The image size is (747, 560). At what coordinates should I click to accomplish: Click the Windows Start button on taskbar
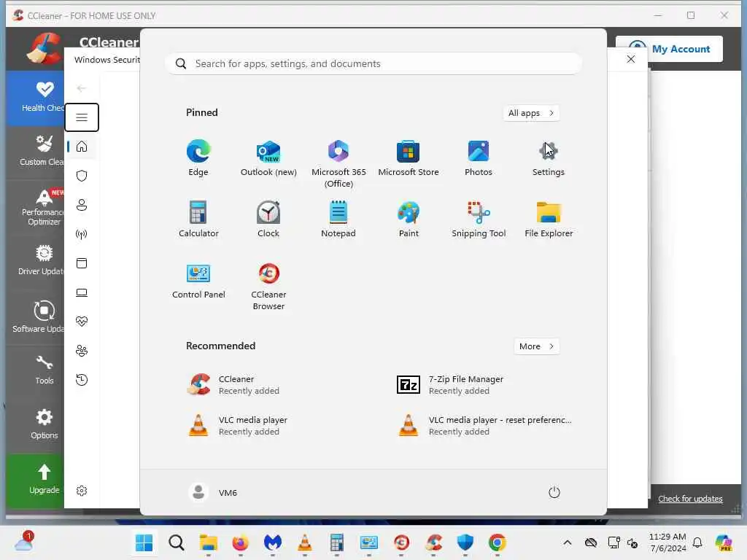click(144, 542)
